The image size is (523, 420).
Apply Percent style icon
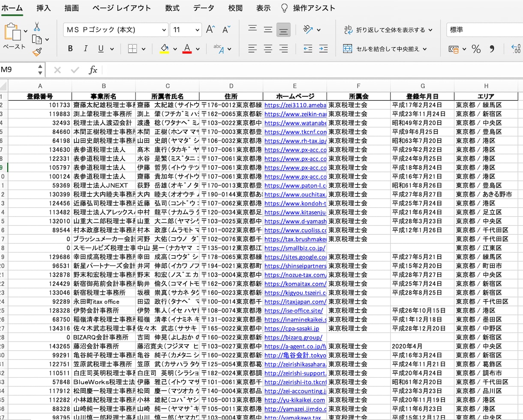(476, 49)
